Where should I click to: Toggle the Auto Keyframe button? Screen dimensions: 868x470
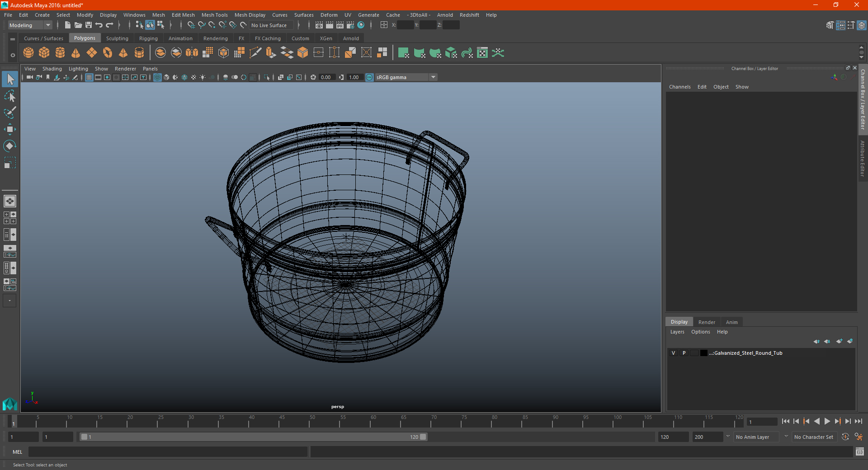[x=845, y=437]
